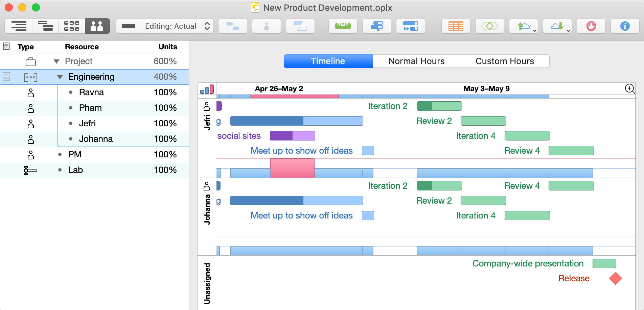
Task: Select Jefri's Iteration 2 task bar
Action: [x=439, y=106]
